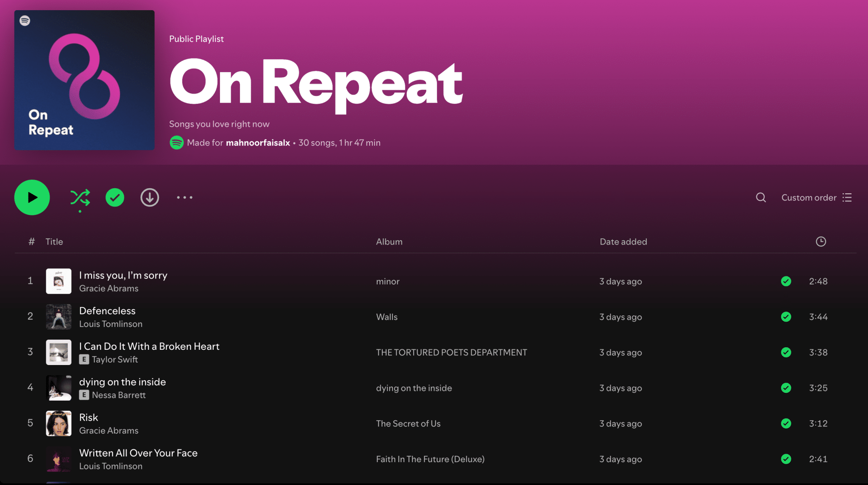868x485 pixels.
Task: Click the explicit badge on dying on the inside
Action: pyautogui.click(x=83, y=395)
